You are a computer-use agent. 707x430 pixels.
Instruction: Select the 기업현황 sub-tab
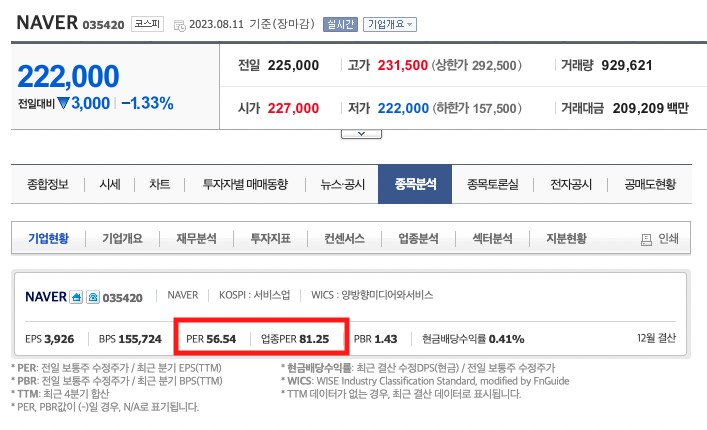click(x=49, y=238)
